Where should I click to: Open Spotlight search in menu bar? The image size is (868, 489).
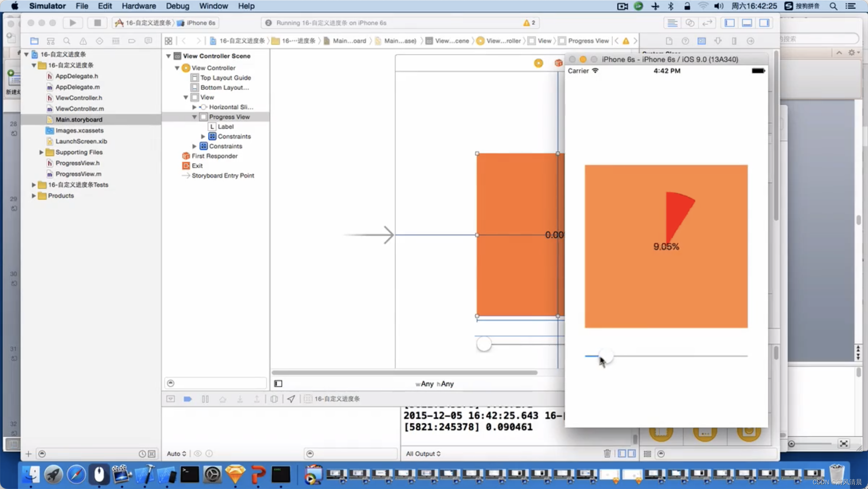[x=833, y=6]
